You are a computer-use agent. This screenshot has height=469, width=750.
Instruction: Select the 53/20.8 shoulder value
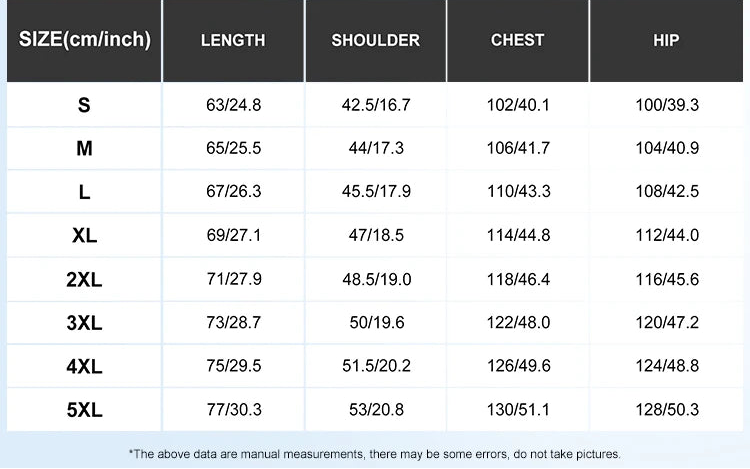tap(377, 410)
